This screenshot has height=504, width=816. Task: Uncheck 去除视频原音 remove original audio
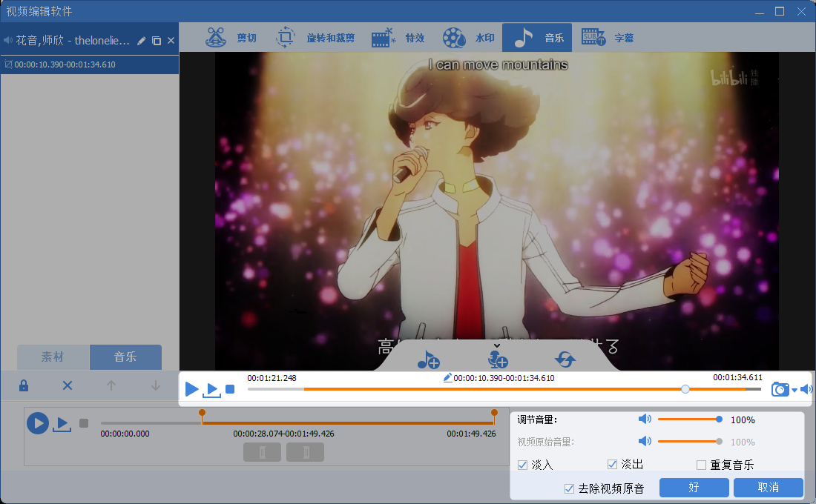(x=569, y=489)
